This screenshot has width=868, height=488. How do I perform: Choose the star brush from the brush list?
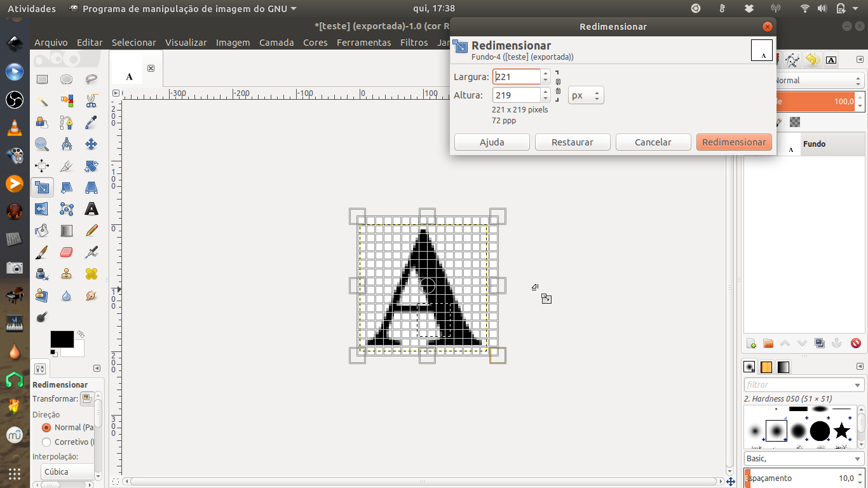(843, 431)
